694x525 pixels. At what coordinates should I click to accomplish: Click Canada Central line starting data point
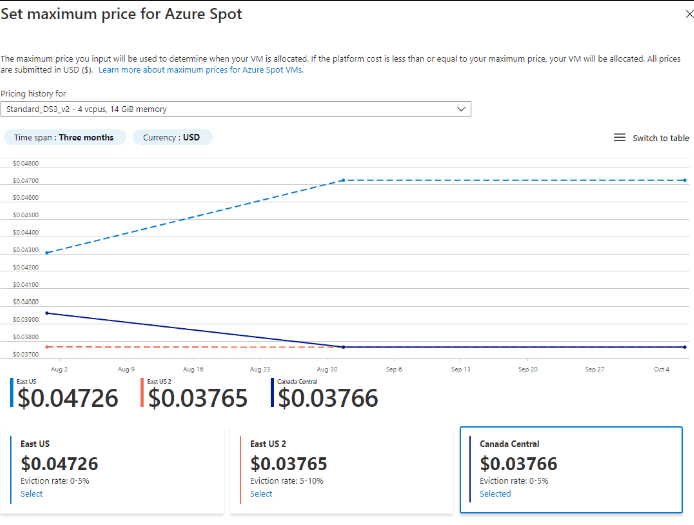[x=47, y=313]
